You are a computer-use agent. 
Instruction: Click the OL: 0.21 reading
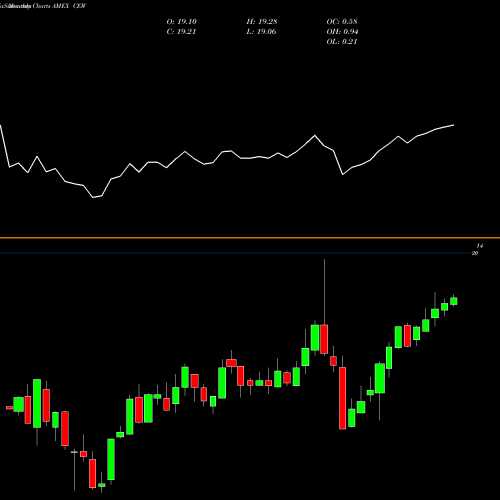tap(342, 42)
